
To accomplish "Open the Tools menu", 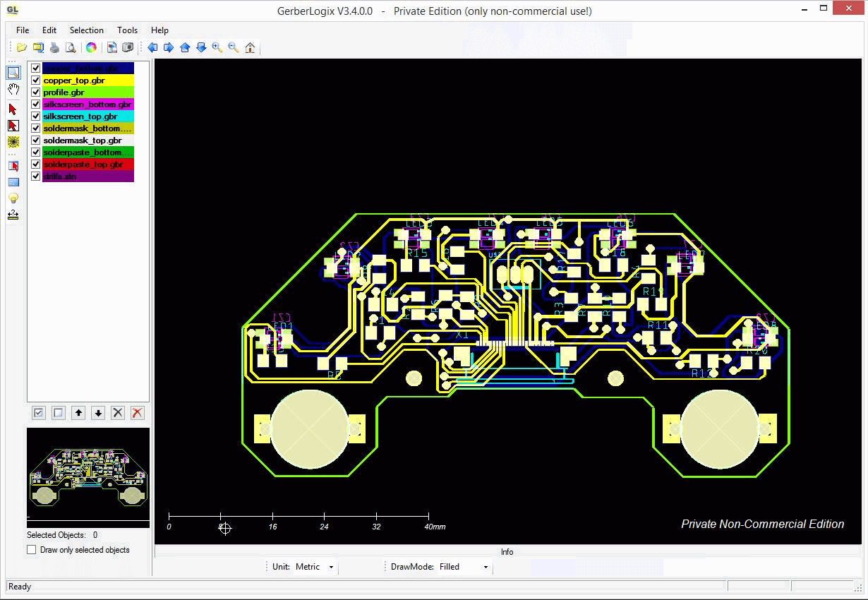I will click(128, 30).
